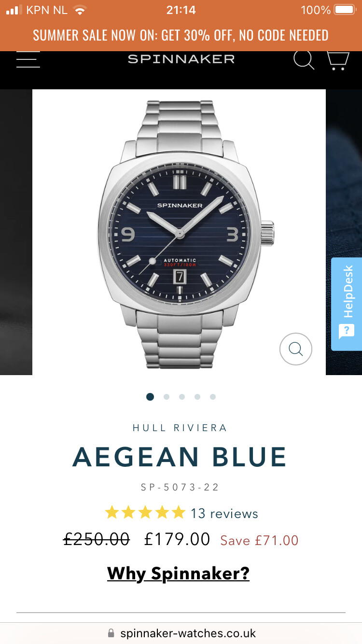Open the 13 reviews link
Image resolution: width=362 pixels, height=644 pixels.
coord(224,513)
